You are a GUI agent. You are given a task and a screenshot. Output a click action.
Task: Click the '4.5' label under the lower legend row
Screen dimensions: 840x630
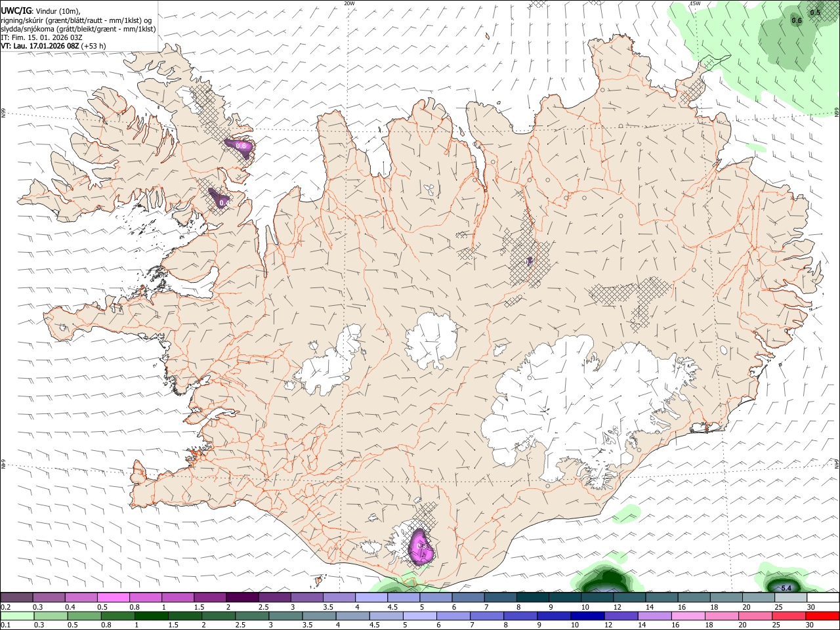375,625
